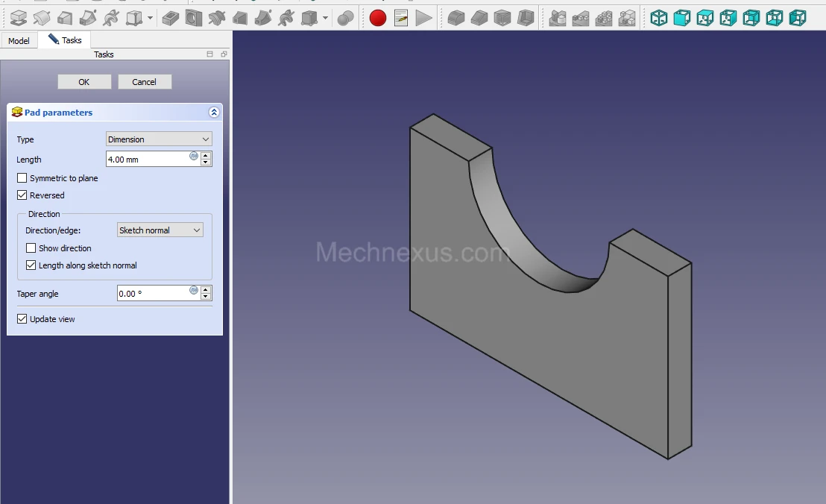
Task: Switch to the Model tab
Action: pyautogui.click(x=19, y=41)
